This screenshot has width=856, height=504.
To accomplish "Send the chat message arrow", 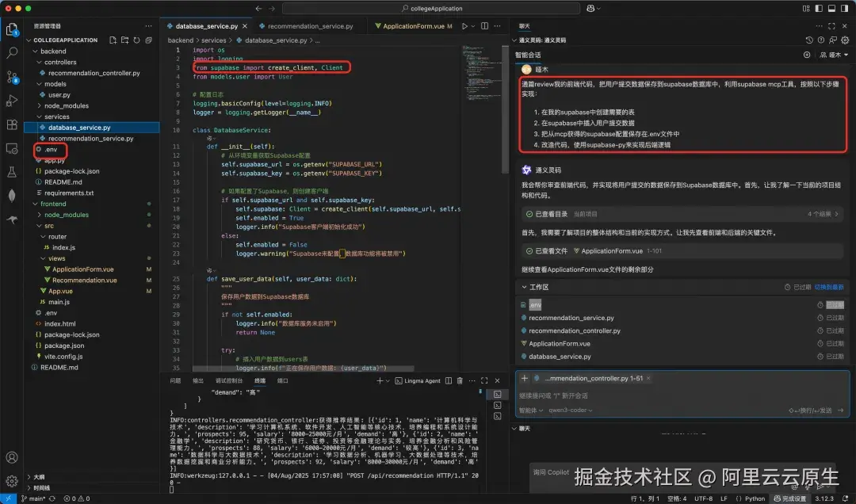I will point(841,410).
